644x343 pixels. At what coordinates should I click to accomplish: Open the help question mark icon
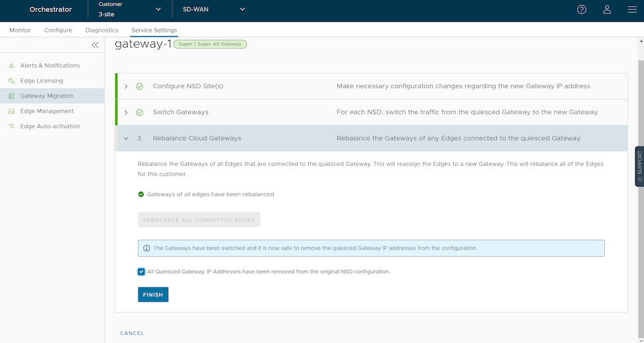582,9
